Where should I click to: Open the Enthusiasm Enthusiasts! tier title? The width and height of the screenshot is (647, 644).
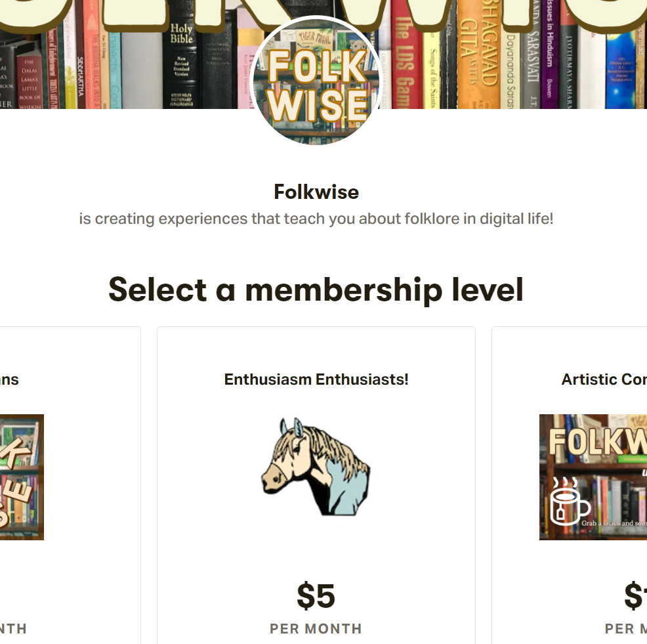(x=316, y=379)
